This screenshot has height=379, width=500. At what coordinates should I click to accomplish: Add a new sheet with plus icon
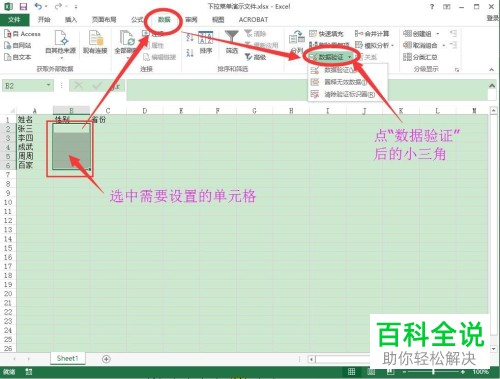[106, 359]
